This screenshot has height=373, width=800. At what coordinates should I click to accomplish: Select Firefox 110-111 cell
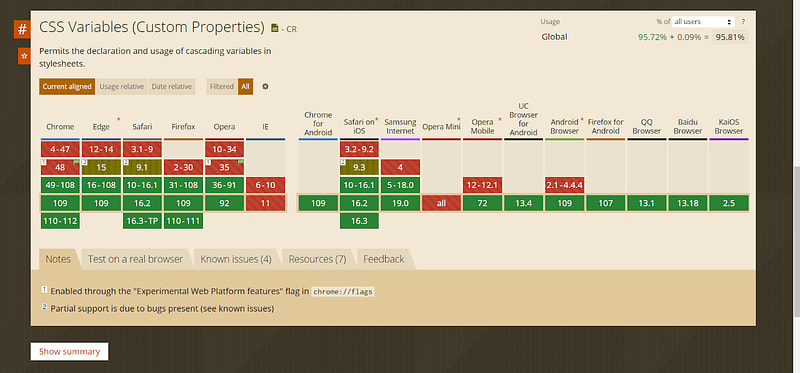pyautogui.click(x=183, y=221)
